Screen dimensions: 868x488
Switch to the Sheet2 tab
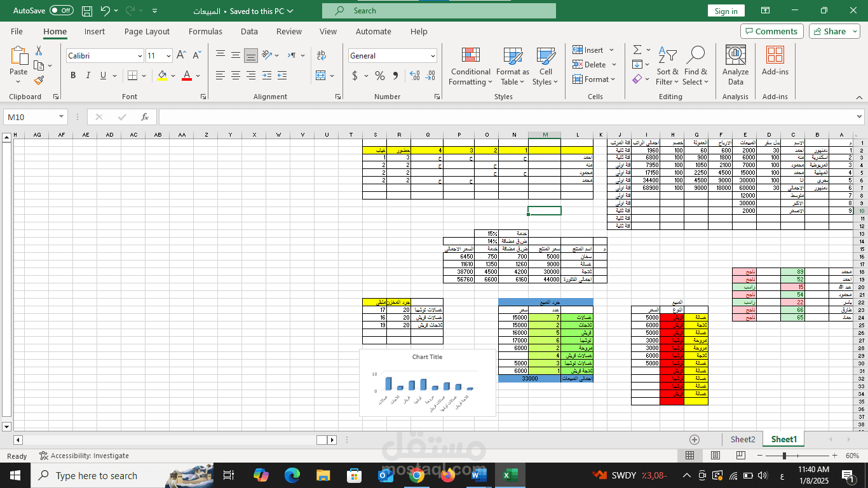tap(743, 439)
